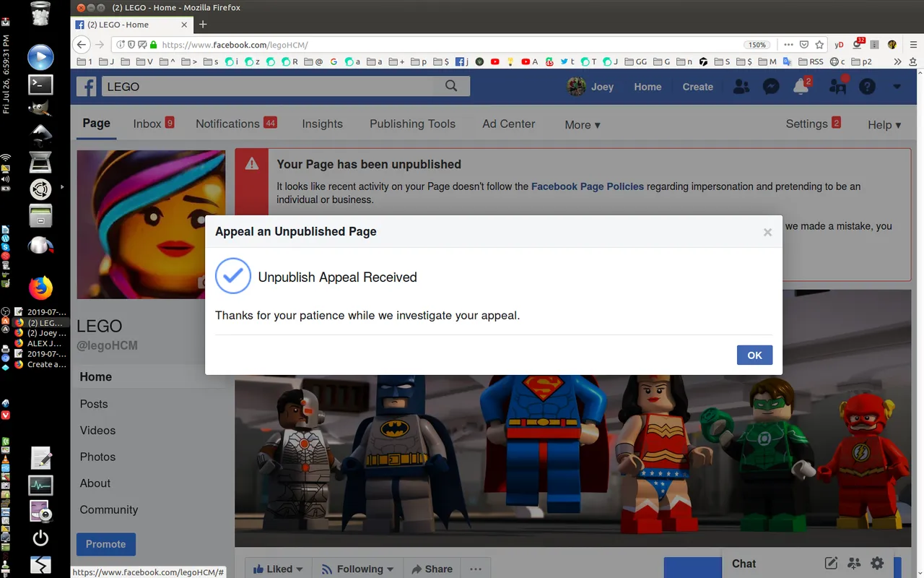This screenshot has width=924, height=578.
Task: Open the GG bookmark folder
Action: 635,62
